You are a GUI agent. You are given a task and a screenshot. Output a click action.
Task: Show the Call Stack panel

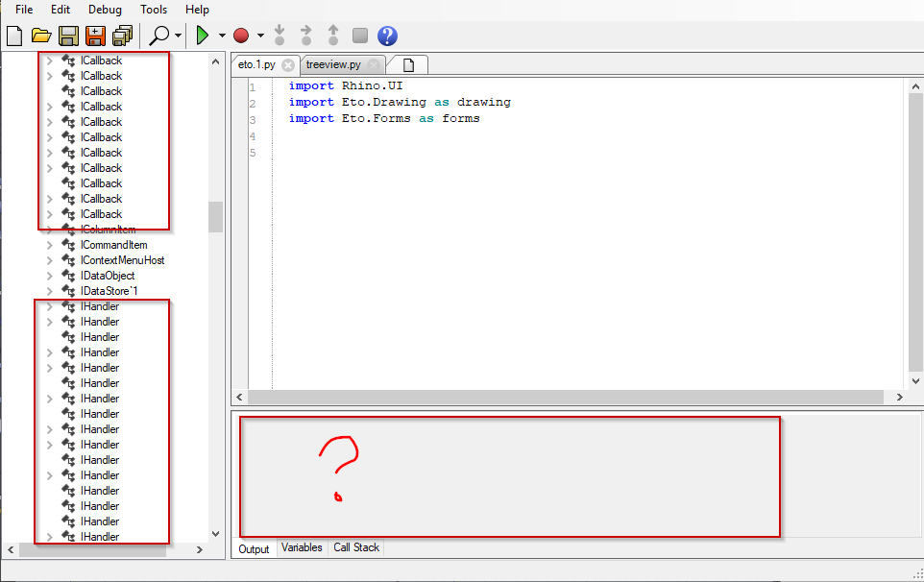point(355,547)
